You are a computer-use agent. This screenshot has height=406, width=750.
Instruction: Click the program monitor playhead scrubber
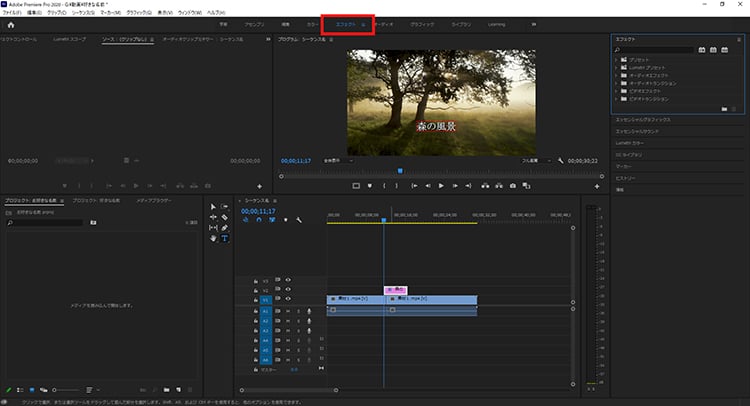[x=400, y=171]
